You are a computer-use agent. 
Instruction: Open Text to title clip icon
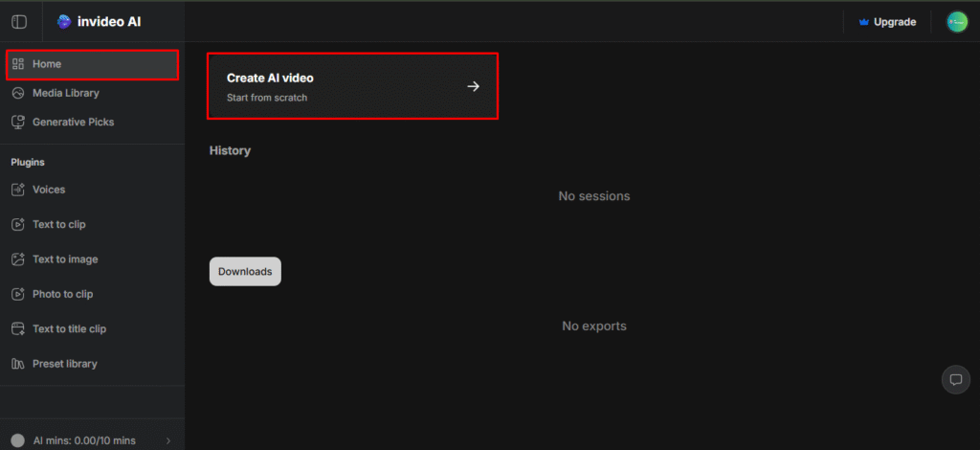point(17,329)
